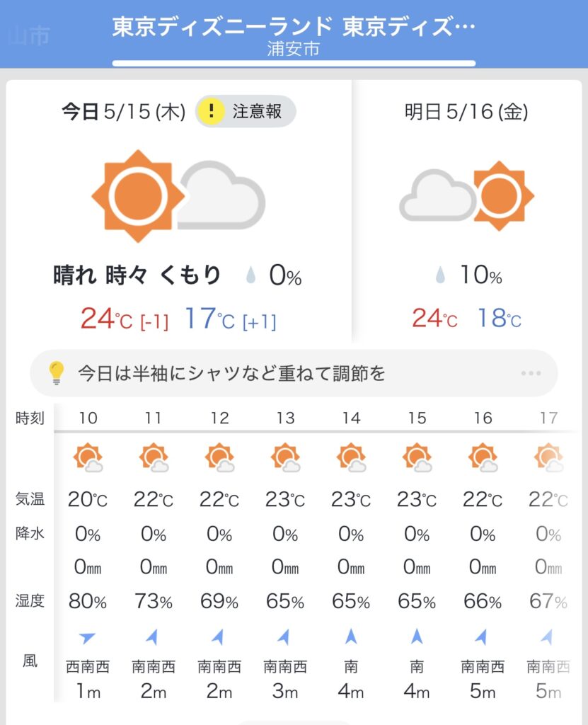This screenshot has height=725, width=588.
Task: Tap the 17 o'clock hourly column header
Action: point(548,418)
